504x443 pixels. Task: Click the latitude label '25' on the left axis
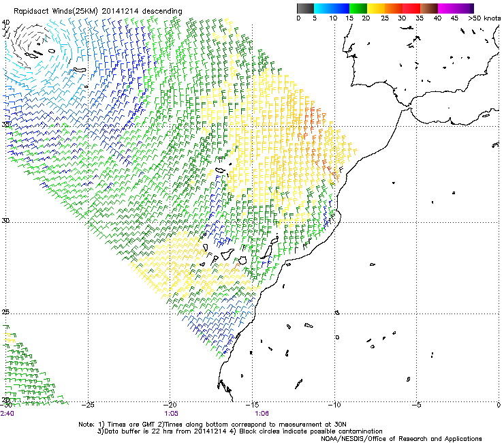coord(5,312)
